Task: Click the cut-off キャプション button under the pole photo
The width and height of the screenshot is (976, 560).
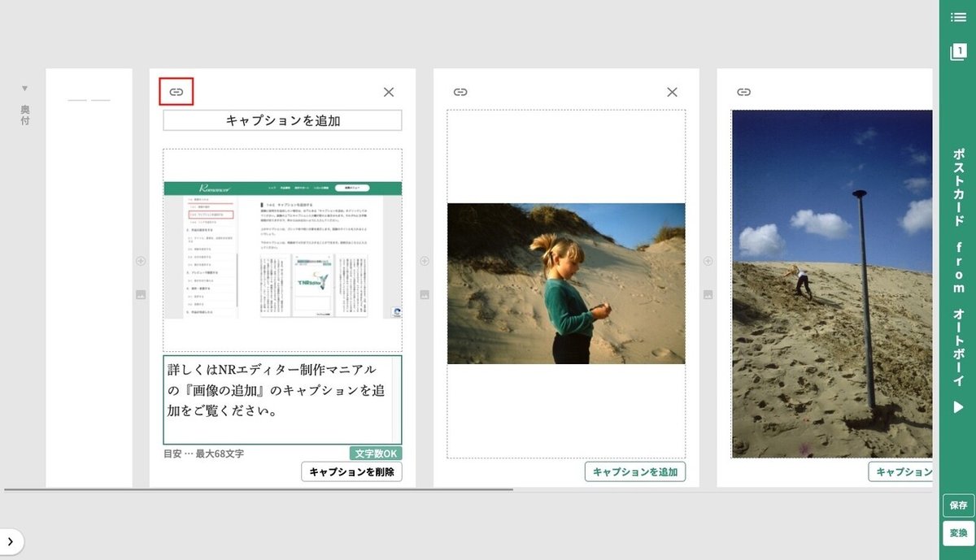Action: (900, 471)
